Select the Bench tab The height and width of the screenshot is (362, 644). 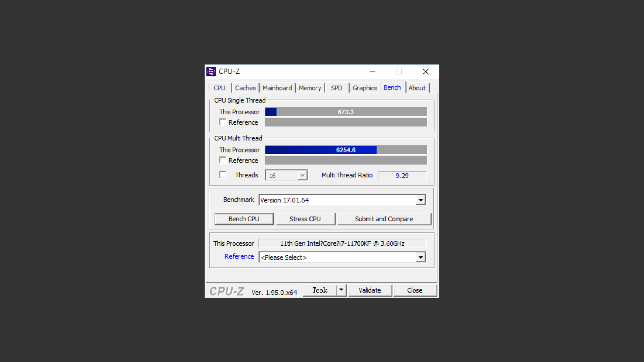[x=392, y=87]
